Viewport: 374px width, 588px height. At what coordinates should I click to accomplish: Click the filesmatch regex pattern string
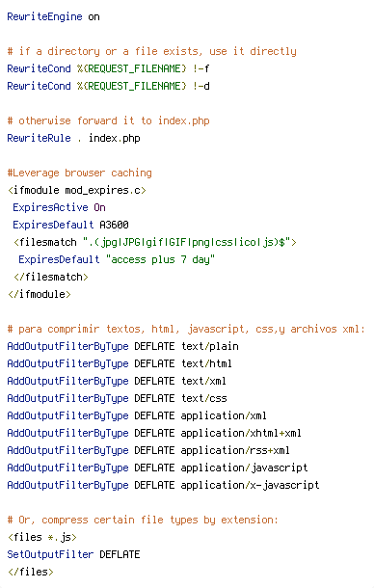186,242
